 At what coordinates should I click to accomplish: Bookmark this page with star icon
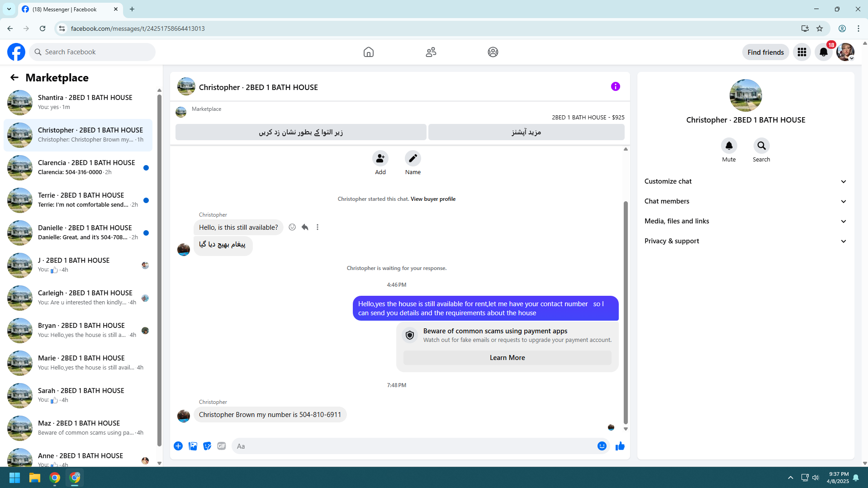[820, 28]
